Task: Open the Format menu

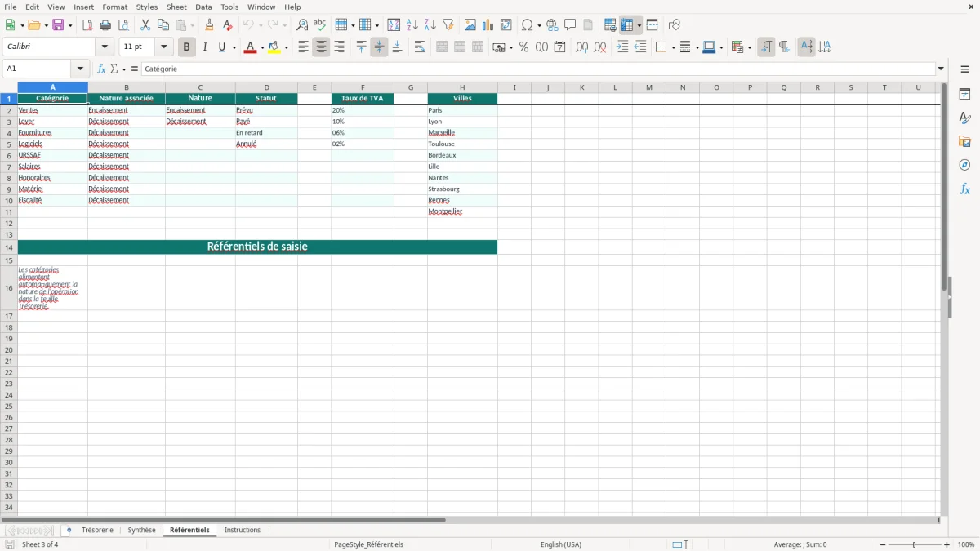Action: (x=114, y=7)
